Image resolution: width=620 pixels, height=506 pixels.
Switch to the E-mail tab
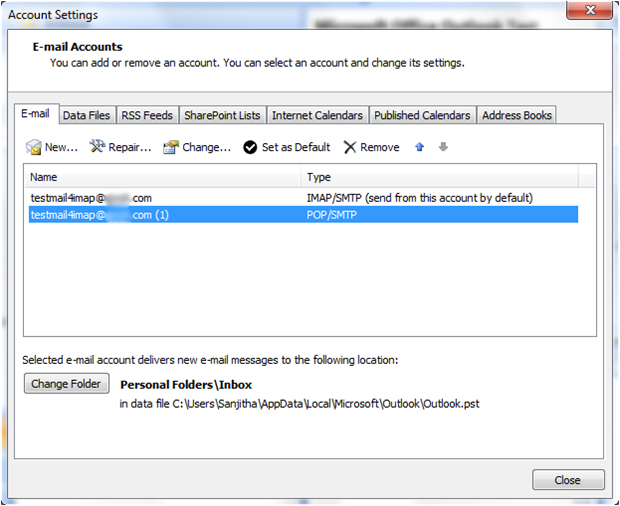(36, 114)
